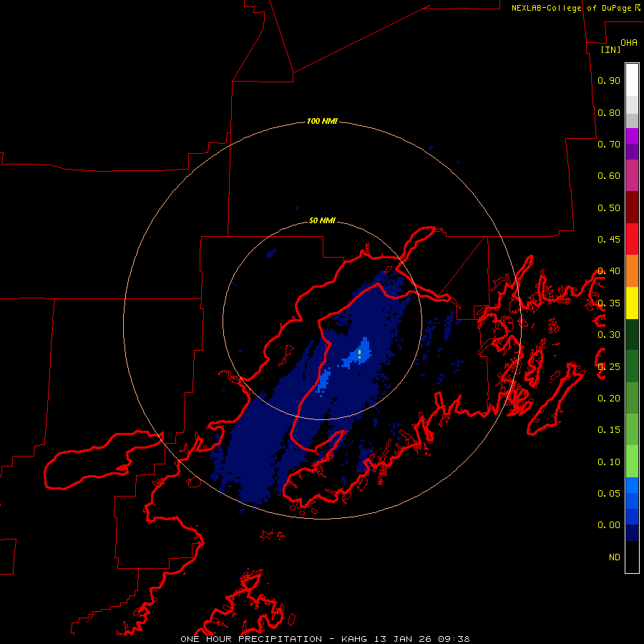The image size is (644, 644).
Task: Click the 0.30 legend value
Action: 609,335
